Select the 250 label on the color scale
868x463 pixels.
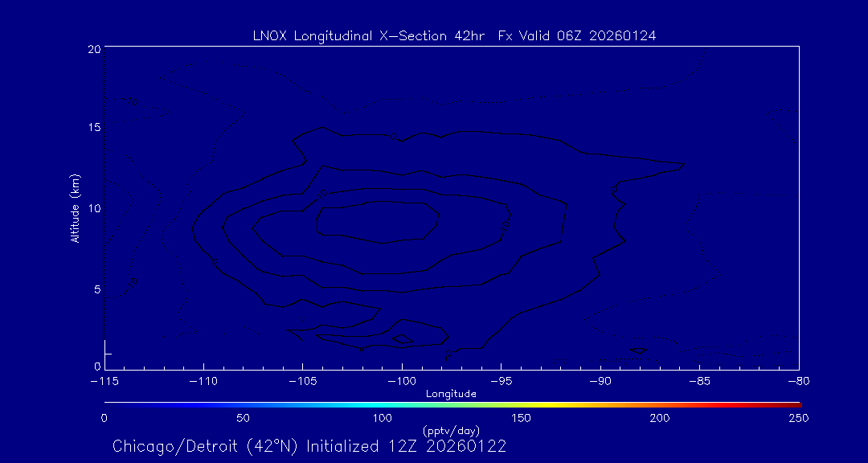pos(798,418)
